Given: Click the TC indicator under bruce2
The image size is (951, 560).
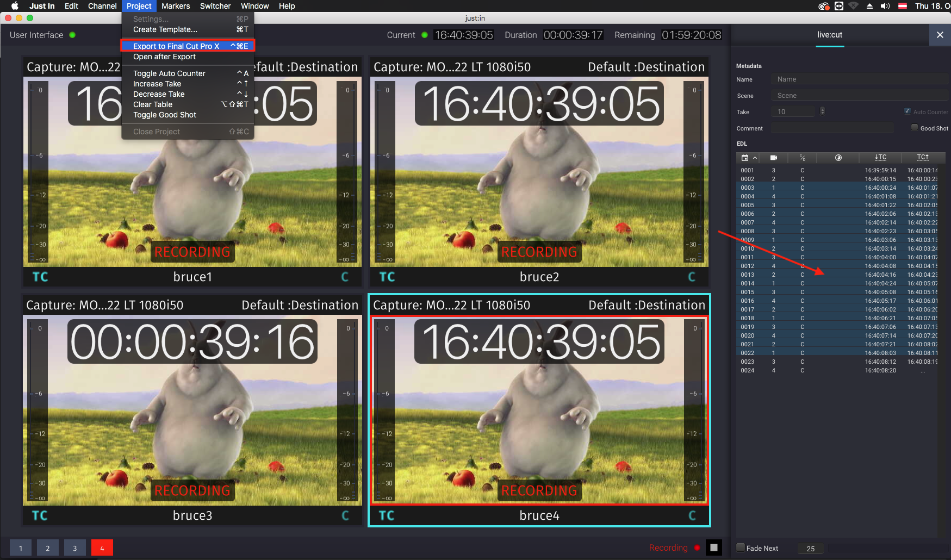Looking at the screenshot, I should tap(387, 277).
